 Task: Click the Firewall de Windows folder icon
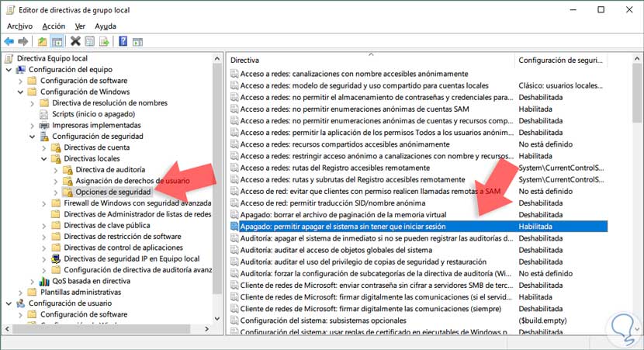56,203
